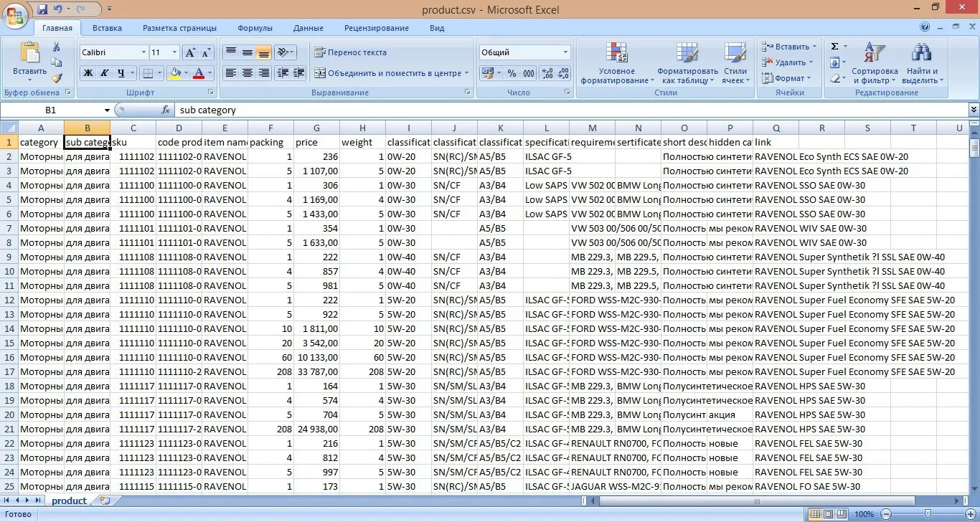Image resolution: width=980 pixels, height=522 pixels.
Task: Open the Calibri font name dropdown
Action: pos(143,52)
